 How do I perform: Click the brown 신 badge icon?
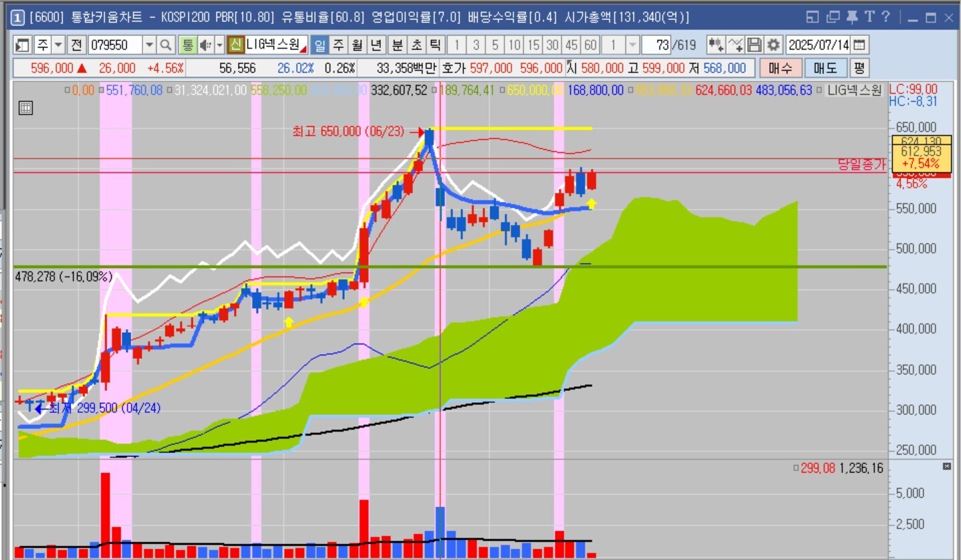(x=235, y=45)
